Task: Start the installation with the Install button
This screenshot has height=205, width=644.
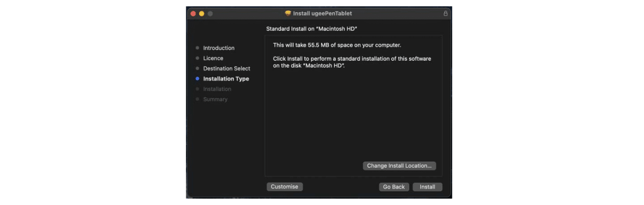Action: tap(427, 187)
